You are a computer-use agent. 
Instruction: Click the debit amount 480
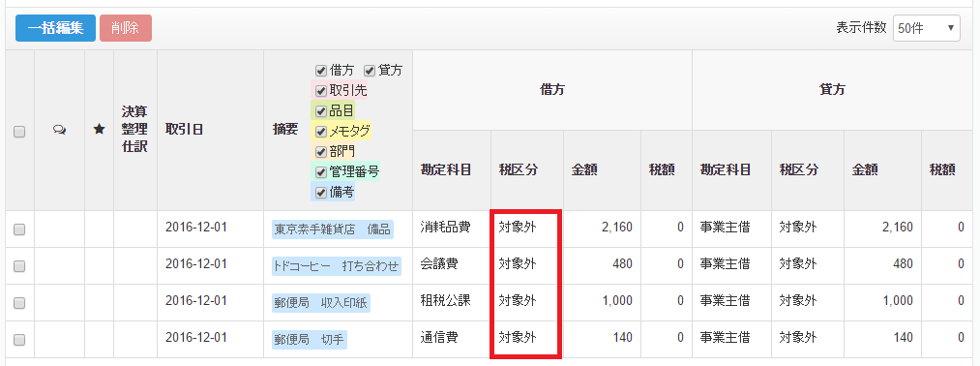(622, 264)
